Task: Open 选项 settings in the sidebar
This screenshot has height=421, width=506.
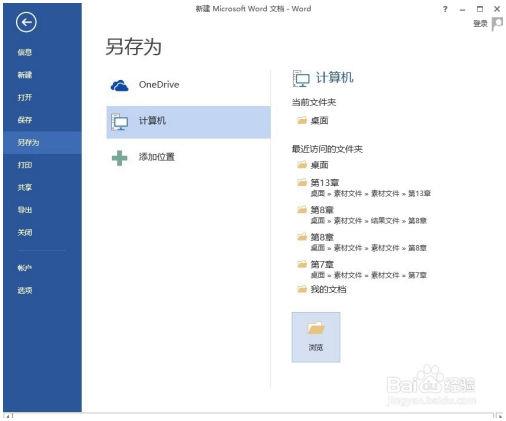Action: 25,290
